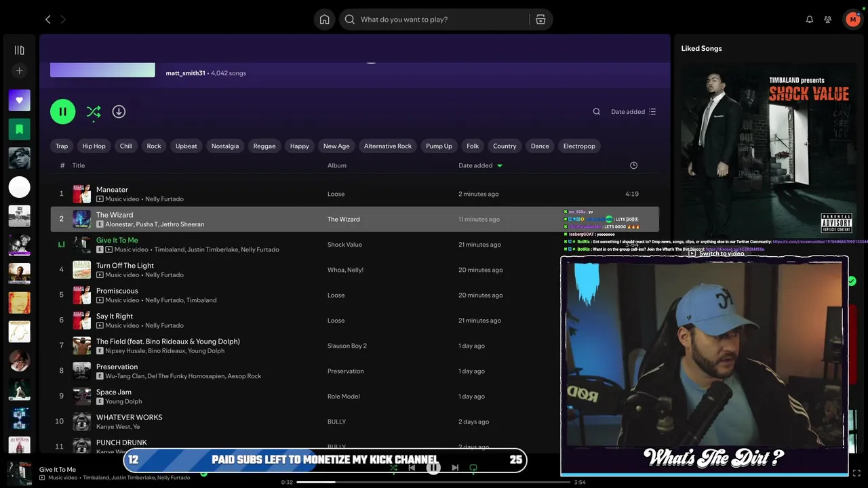Filter by New Age genre
This screenshot has width=868, height=488.
coord(336,146)
